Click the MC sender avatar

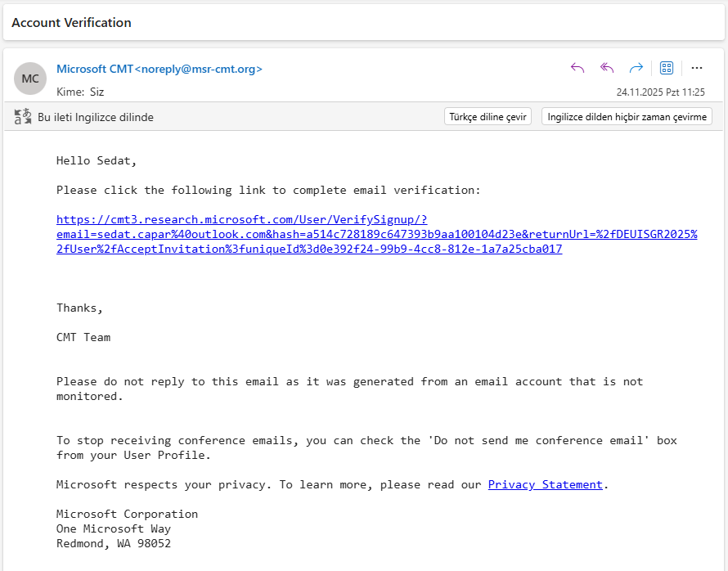click(x=30, y=79)
